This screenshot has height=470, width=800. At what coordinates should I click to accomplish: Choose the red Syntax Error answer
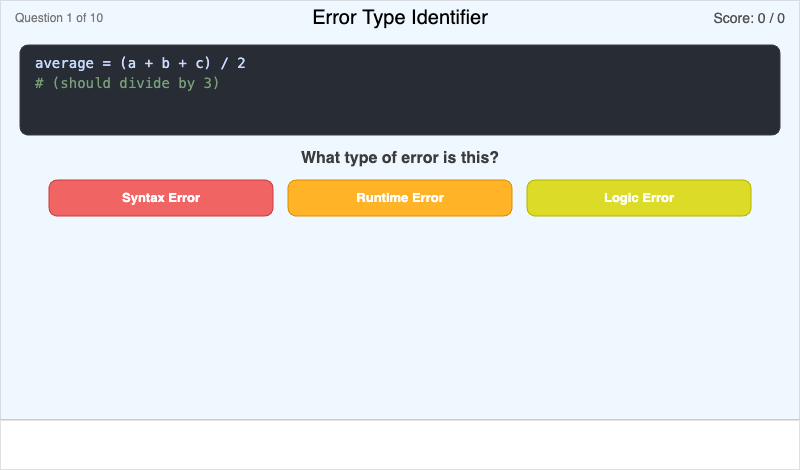[x=160, y=198]
